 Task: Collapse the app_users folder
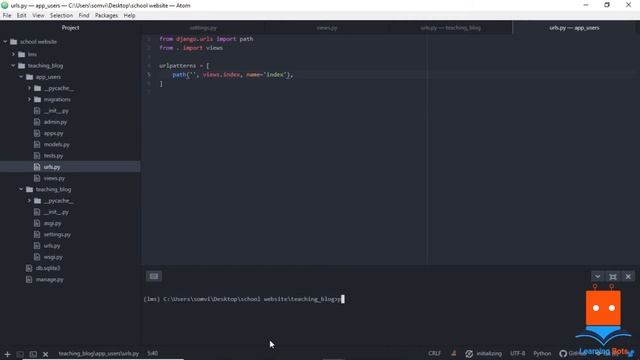coord(21,77)
